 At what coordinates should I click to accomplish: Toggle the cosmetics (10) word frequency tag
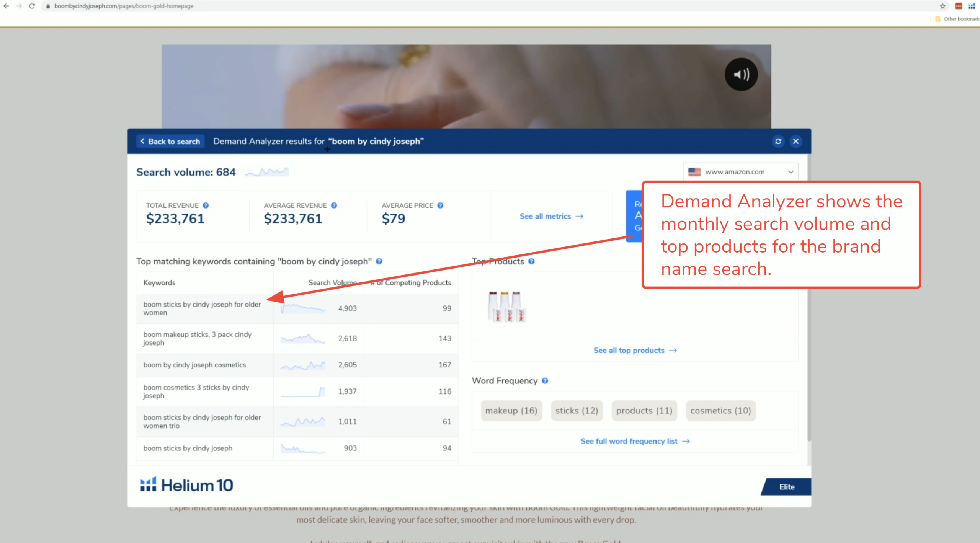pos(721,410)
